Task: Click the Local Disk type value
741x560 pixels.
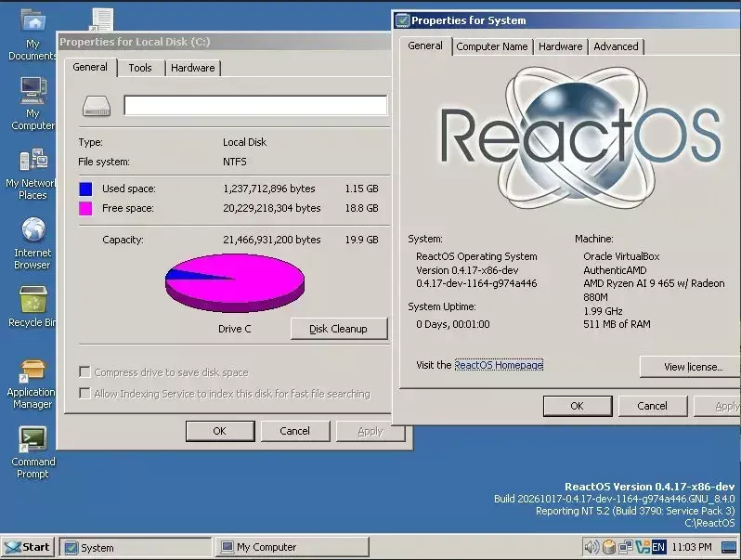Action: click(245, 142)
